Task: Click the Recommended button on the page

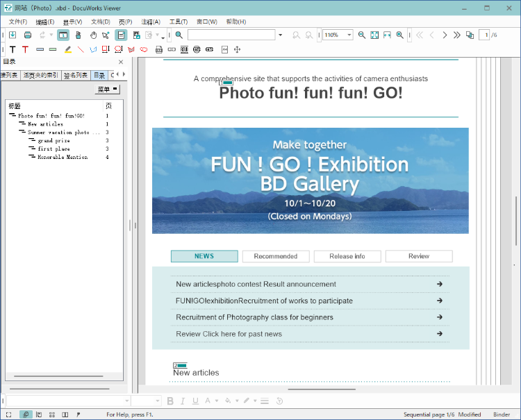Action: click(276, 256)
